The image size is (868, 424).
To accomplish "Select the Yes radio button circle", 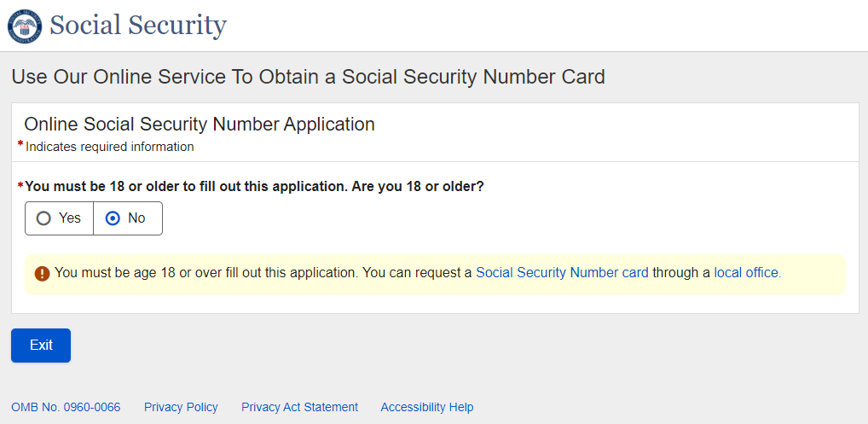I will click(x=43, y=218).
